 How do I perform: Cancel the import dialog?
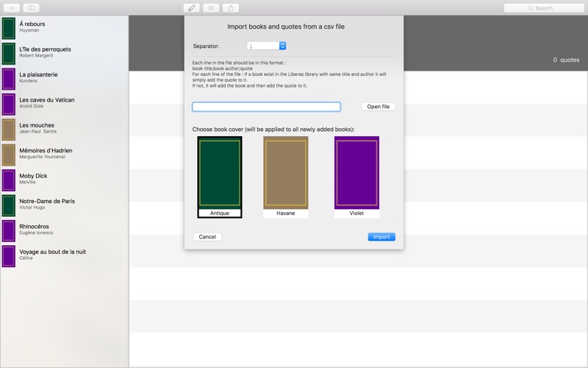coord(207,237)
